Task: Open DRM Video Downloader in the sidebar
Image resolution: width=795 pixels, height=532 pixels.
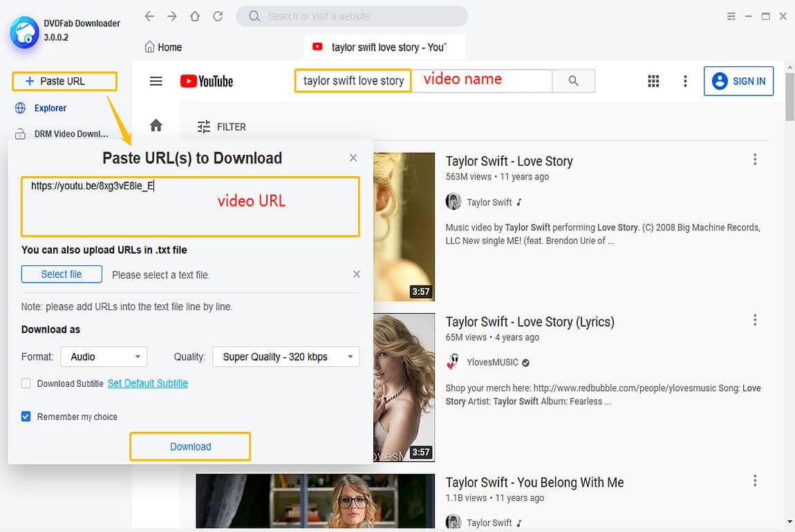Action: click(71, 134)
